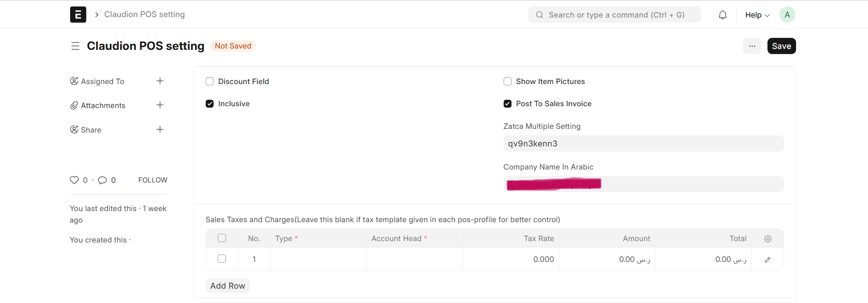Click the Save button

click(781, 46)
